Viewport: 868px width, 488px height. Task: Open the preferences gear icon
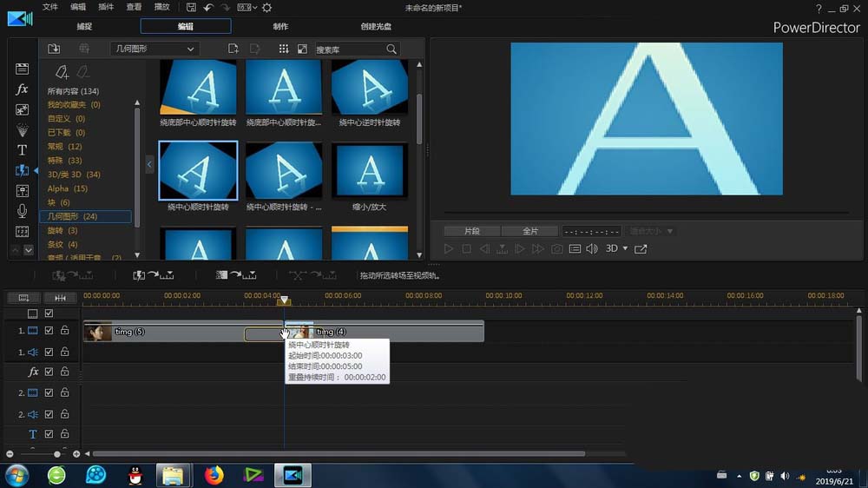pos(266,7)
